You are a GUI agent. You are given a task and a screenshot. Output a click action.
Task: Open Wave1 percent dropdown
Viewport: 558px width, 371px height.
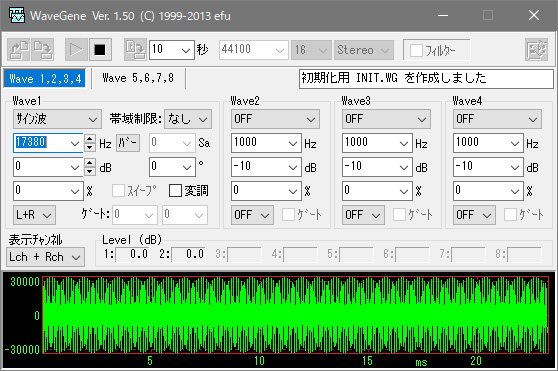75,191
